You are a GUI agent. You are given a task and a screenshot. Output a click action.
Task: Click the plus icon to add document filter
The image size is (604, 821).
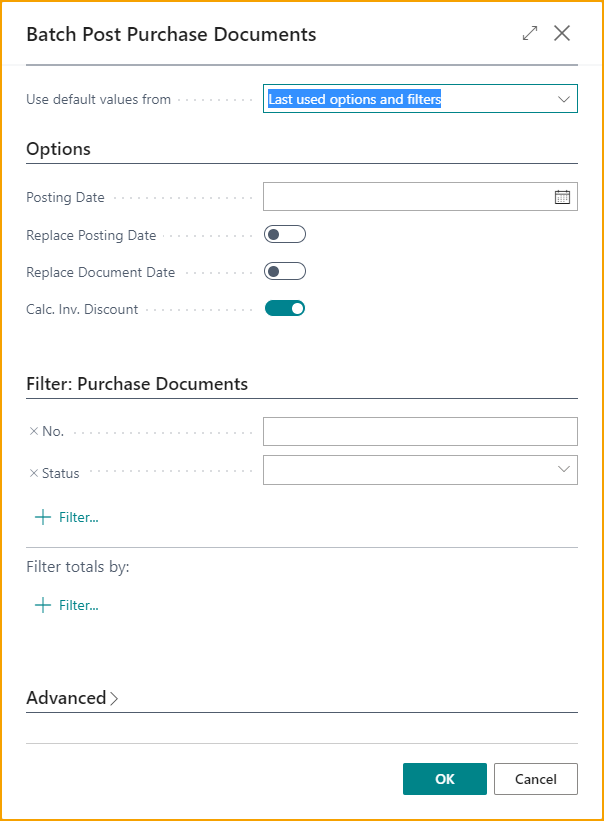tap(43, 517)
